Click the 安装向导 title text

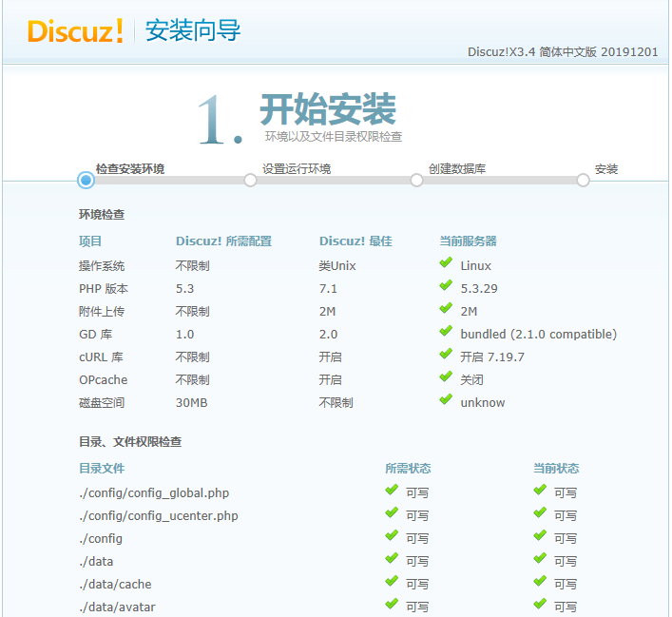(193, 30)
